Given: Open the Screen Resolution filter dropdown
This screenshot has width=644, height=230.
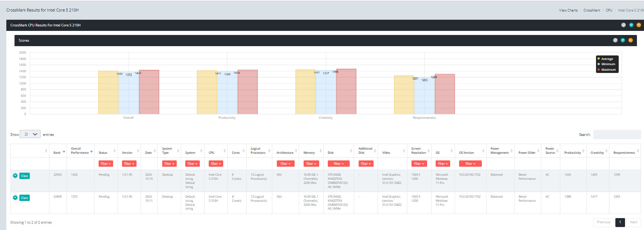Looking at the screenshot, I should [419, 164].
